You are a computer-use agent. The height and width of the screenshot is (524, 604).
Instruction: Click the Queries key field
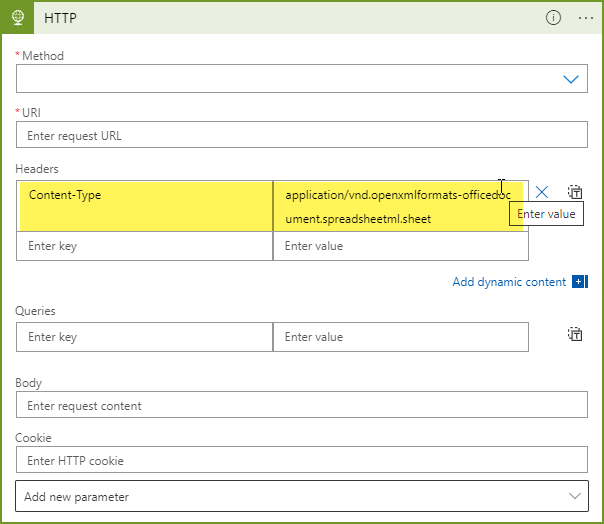pos(145,337)
